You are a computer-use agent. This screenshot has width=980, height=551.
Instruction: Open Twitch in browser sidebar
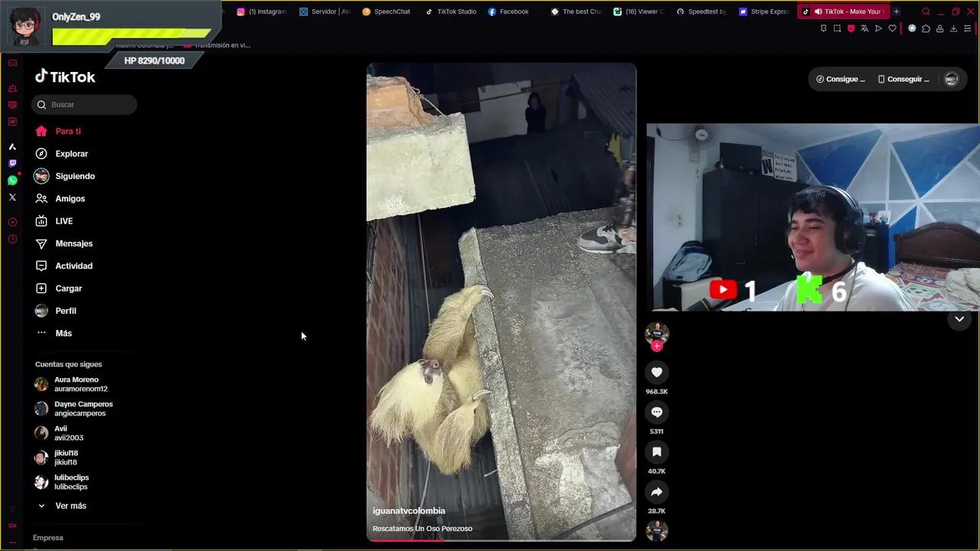pyautogui.click(x=12, y=163)
